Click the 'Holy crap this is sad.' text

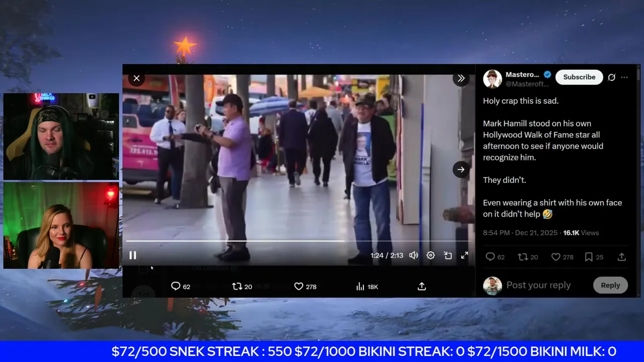tap(521, 101)
